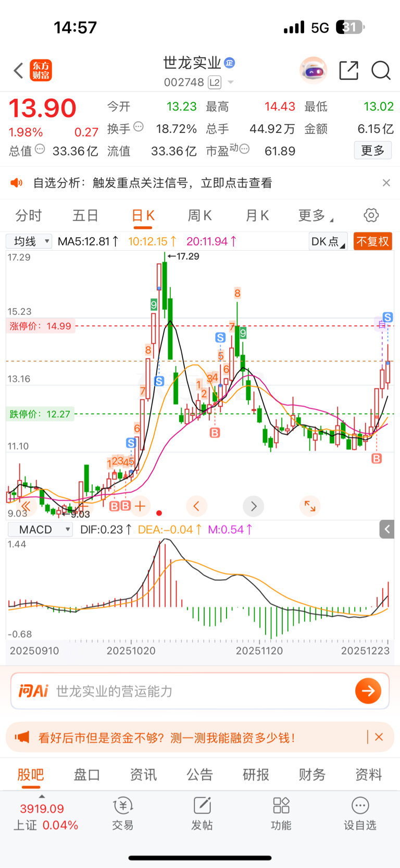This screenshot has height=868, width=400.
Task: Tap the L2 level badge
Action: [x=215, y=82]
